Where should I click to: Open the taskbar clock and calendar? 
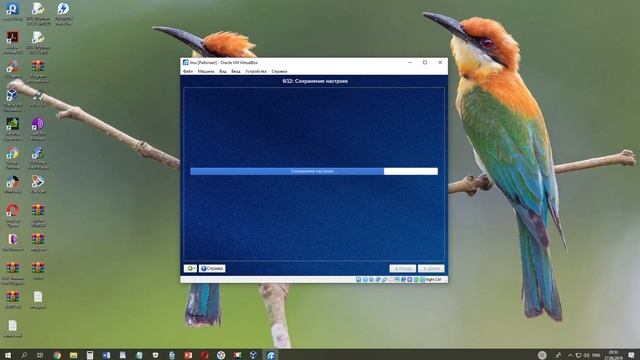coord(613,355)
